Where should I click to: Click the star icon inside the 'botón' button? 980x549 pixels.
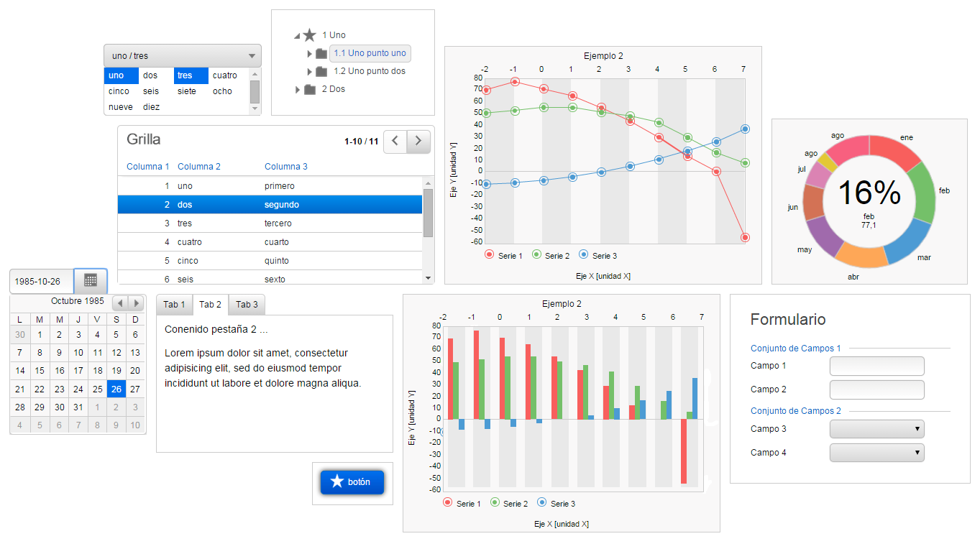point(338,482)
